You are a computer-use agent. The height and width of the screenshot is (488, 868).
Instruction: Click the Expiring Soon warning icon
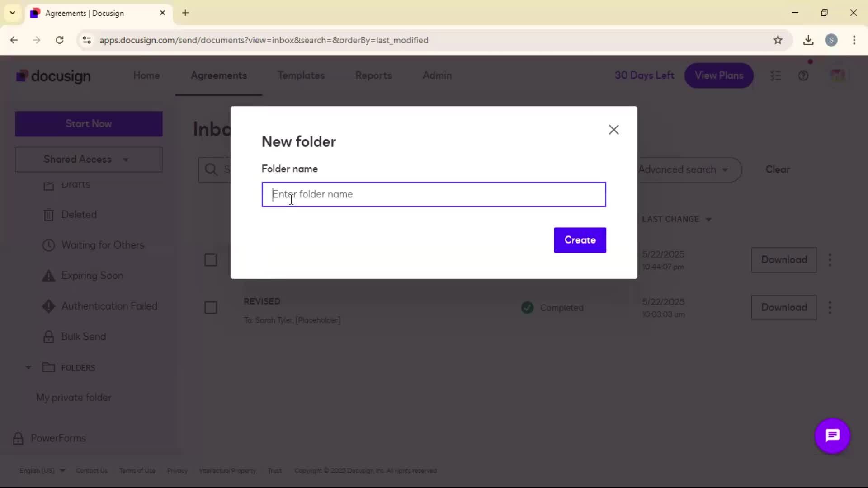[48, 276]
